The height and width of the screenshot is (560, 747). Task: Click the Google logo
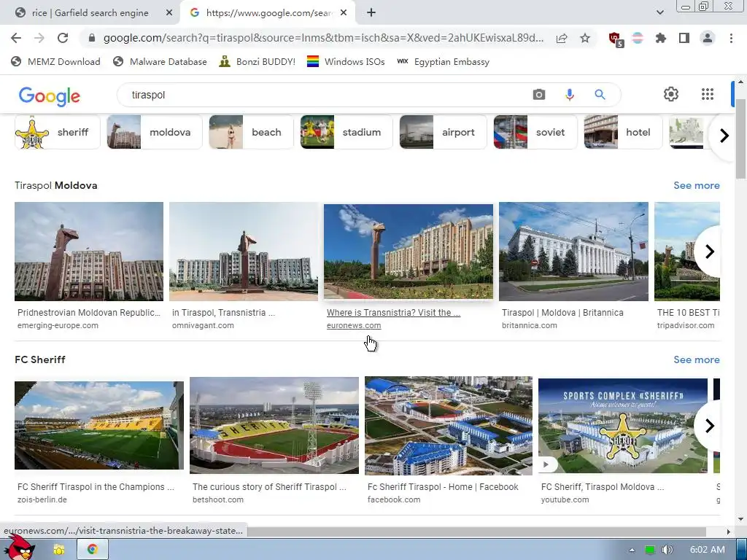pos(50,96)
